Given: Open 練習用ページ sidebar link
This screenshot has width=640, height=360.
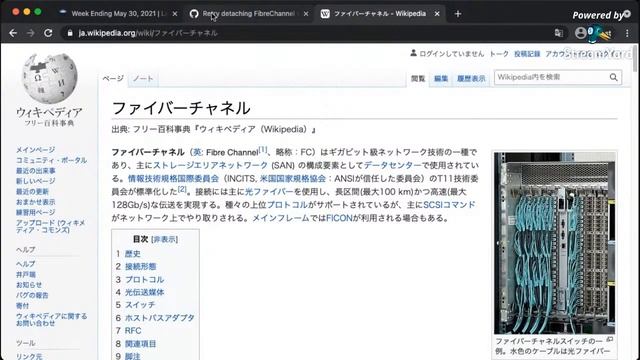Looking at the screenshot, I should coord(36,212).
